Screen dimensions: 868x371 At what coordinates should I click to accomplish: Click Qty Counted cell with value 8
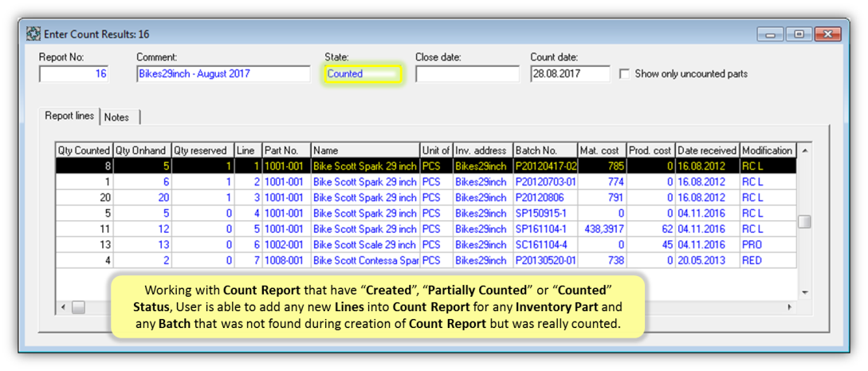coord(84,166)
